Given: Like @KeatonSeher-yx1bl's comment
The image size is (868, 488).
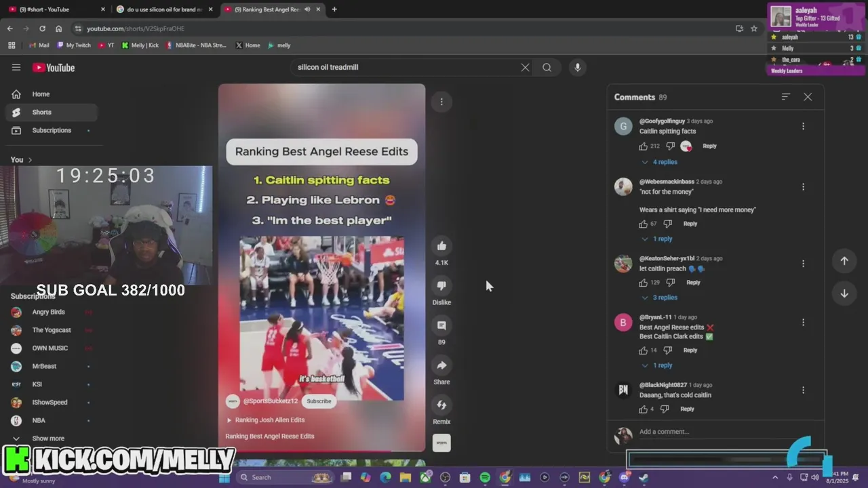Looking at the screenshot, I should click(643, 283).
